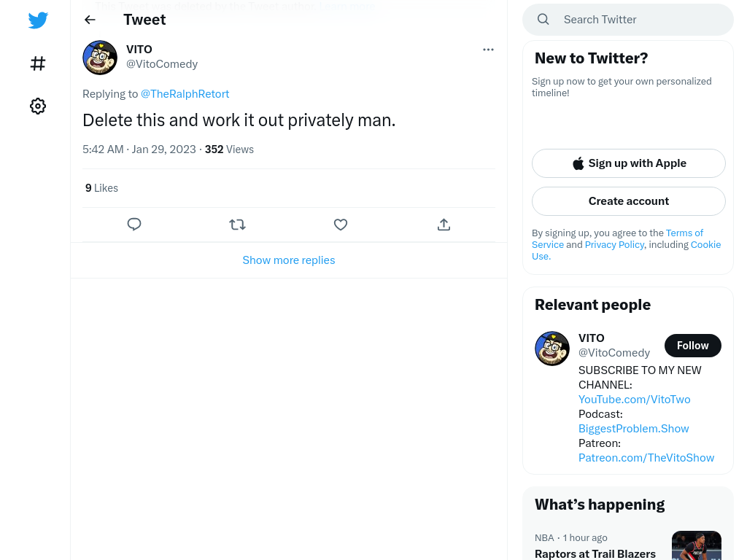Click the Twitter bird logo
The width and height of the screenshot is (747, 560).
click(x=38, y=20)
